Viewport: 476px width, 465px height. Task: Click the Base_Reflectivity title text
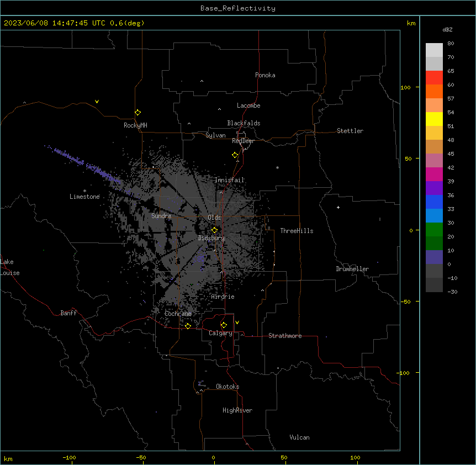pyautogui.click(x=238, y=8)
